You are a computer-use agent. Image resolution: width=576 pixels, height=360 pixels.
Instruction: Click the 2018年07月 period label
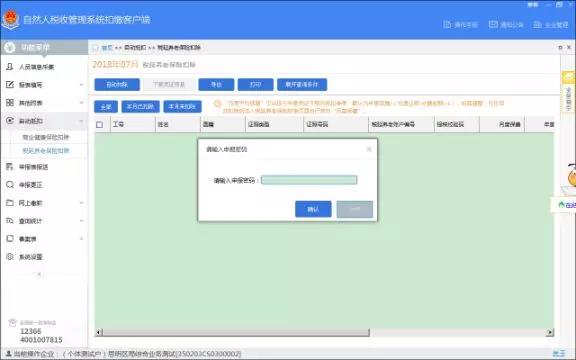click(x=115, y=64)
